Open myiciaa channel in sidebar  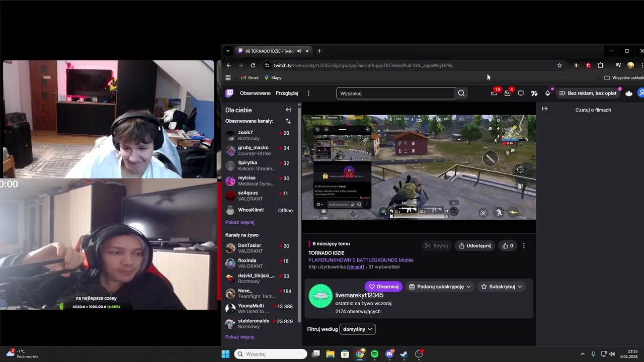point(260,181)
